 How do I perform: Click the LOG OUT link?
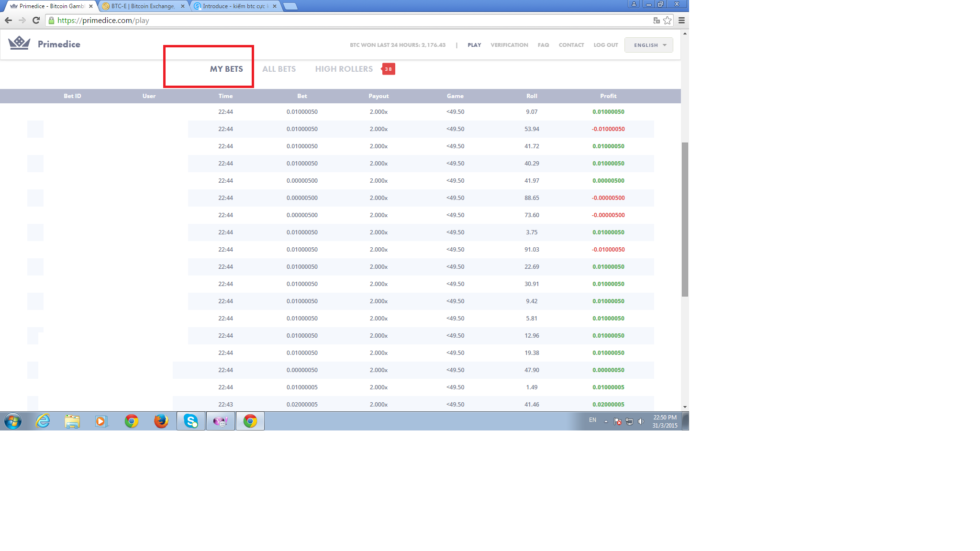tap(606, 45)
